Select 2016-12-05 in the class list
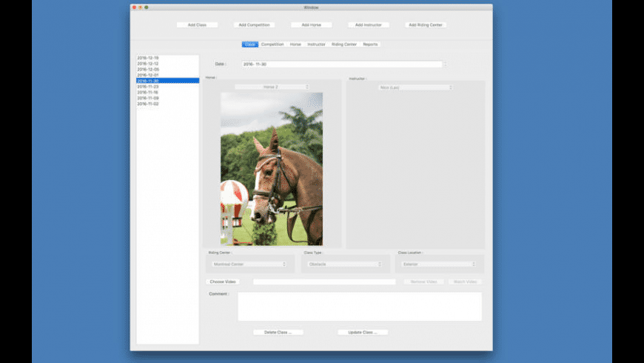This screenshot has width=644, height=363. click(x=167, y=70)
